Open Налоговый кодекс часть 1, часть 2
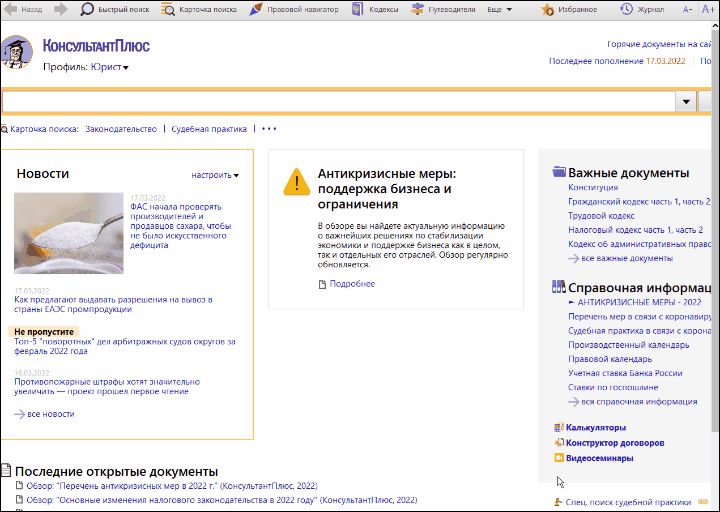720x512 pixels. pos(636,230)
